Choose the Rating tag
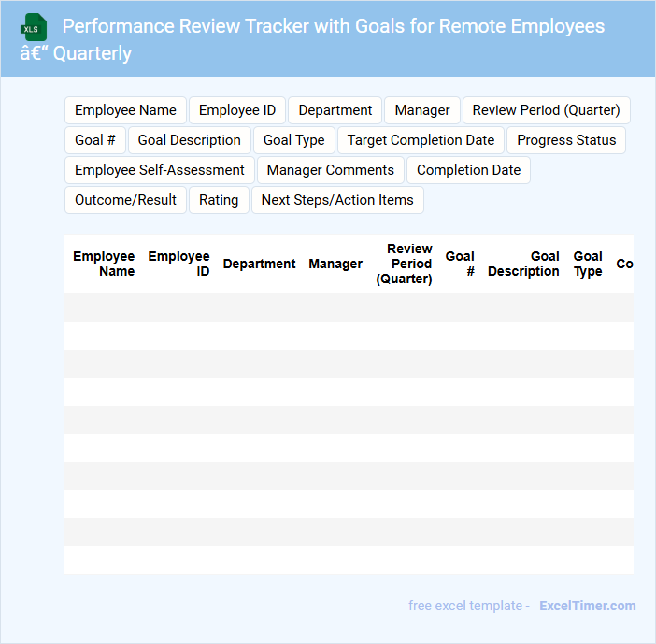Viewport: 656px width, 644px height. [219, 200]
